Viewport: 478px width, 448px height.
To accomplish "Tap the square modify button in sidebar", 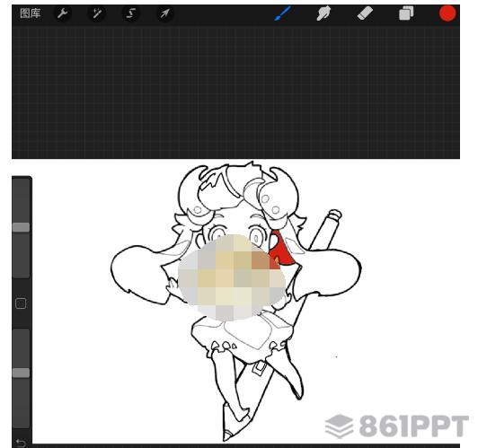I will coord(21,303).
